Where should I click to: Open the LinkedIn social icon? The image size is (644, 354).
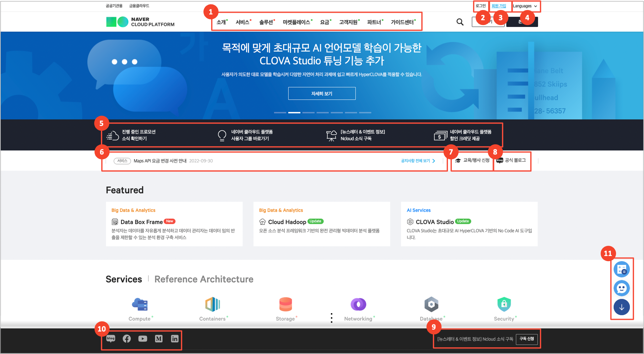(x=174, y=339)
